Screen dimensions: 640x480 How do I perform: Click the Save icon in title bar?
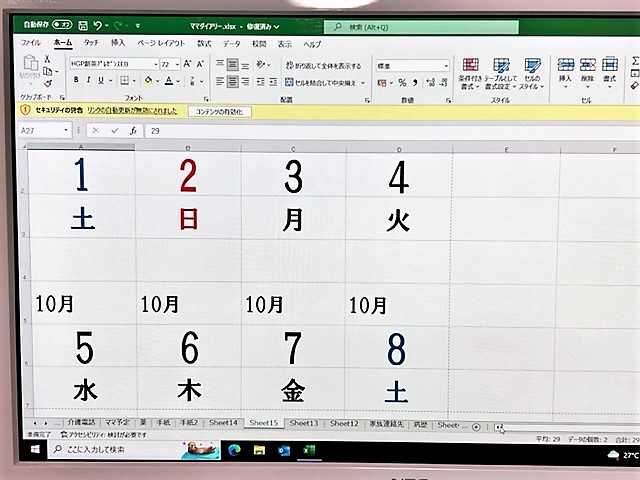[x=83, y=26]
